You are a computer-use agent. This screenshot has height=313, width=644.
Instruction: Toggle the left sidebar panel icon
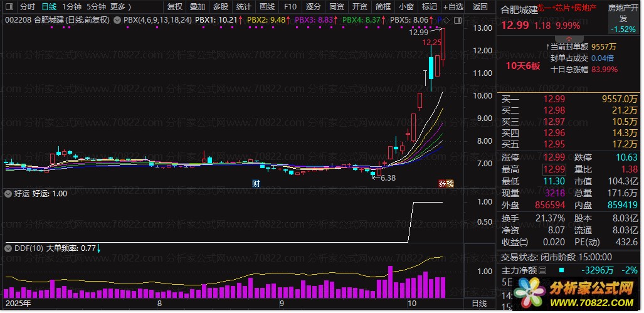pos(9,6)
